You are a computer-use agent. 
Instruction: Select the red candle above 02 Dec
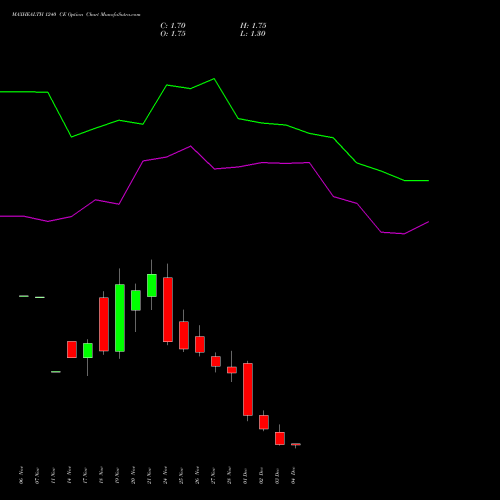264,422
